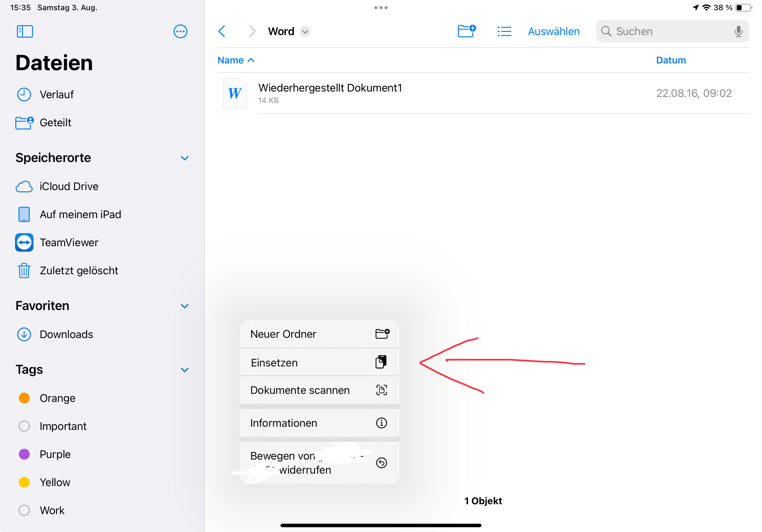Open the sidebar more options ellipsis
Image resolution: width=762 pixels, height=532 pixels.
[180, 32]
